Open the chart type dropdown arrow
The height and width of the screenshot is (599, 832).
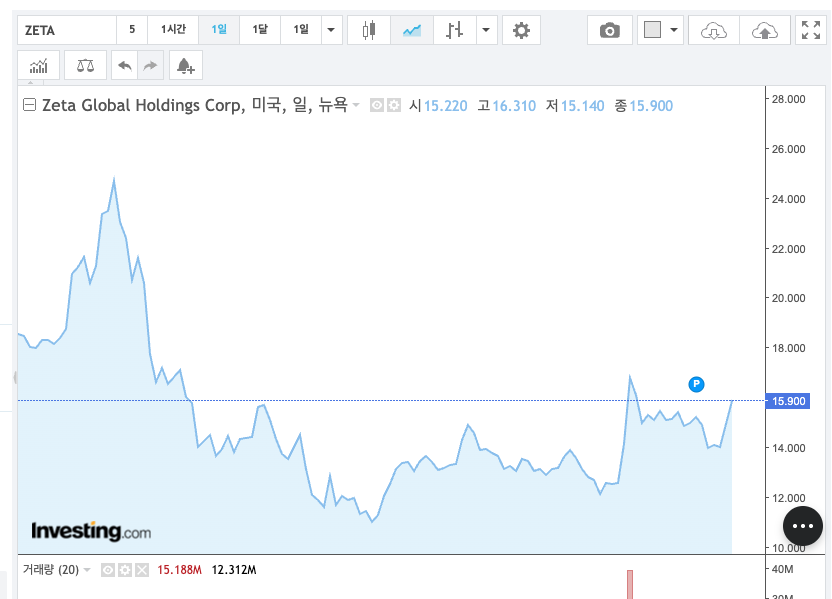[x=487, y=30]
